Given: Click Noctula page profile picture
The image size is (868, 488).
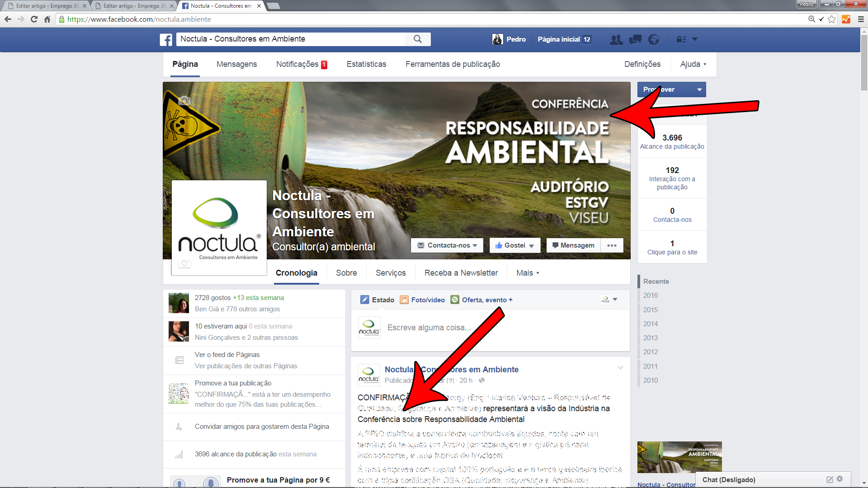Looking at the screenshot, I should click(x=219, y=228).
